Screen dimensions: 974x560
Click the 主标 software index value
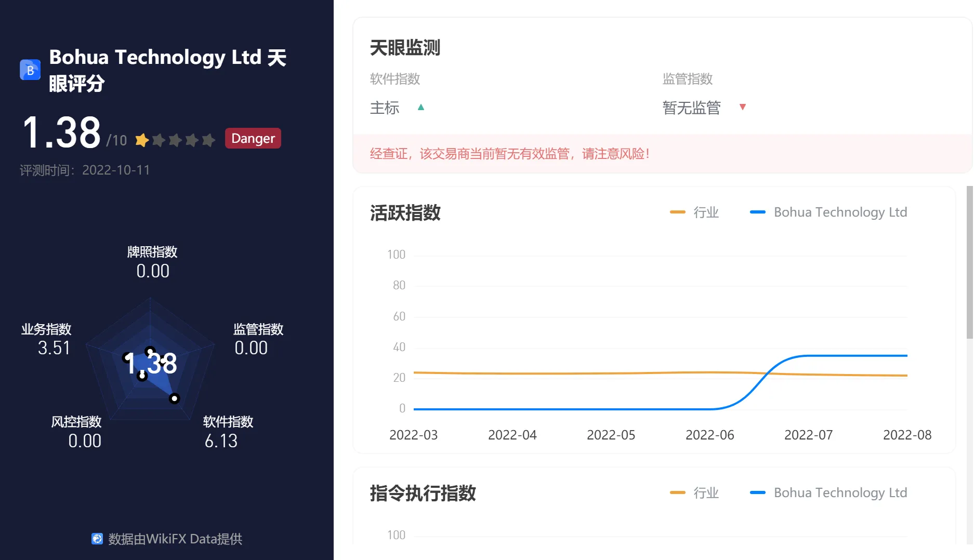click(385, 108)
